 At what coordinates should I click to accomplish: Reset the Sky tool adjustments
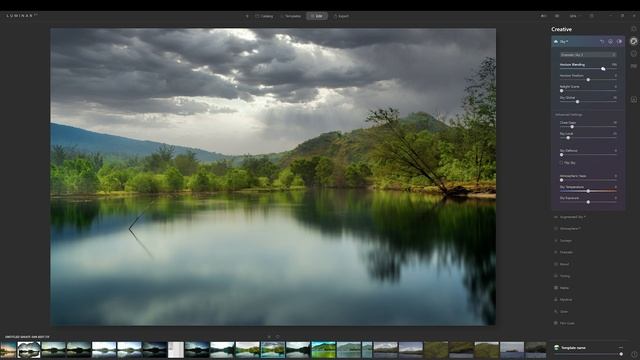(602, 42)
